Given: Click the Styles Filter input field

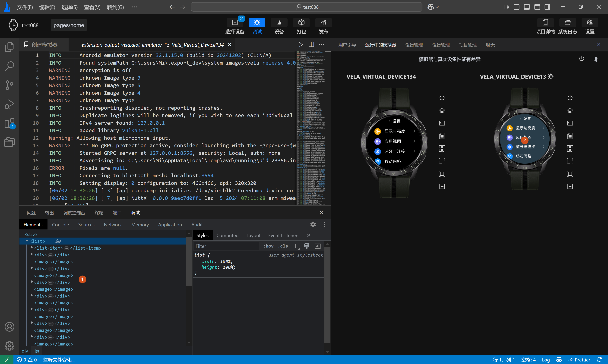Looking at the screenshot, I should coord(226,246).
